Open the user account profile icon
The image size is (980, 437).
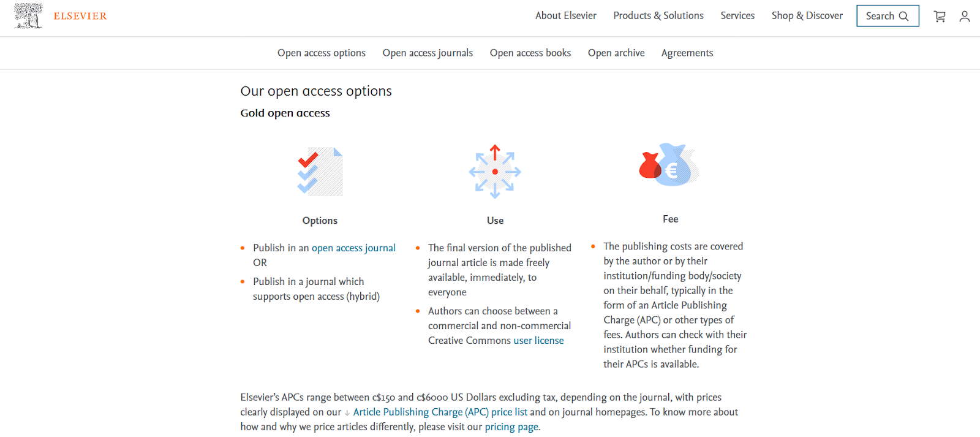click(x=965, y=17)
